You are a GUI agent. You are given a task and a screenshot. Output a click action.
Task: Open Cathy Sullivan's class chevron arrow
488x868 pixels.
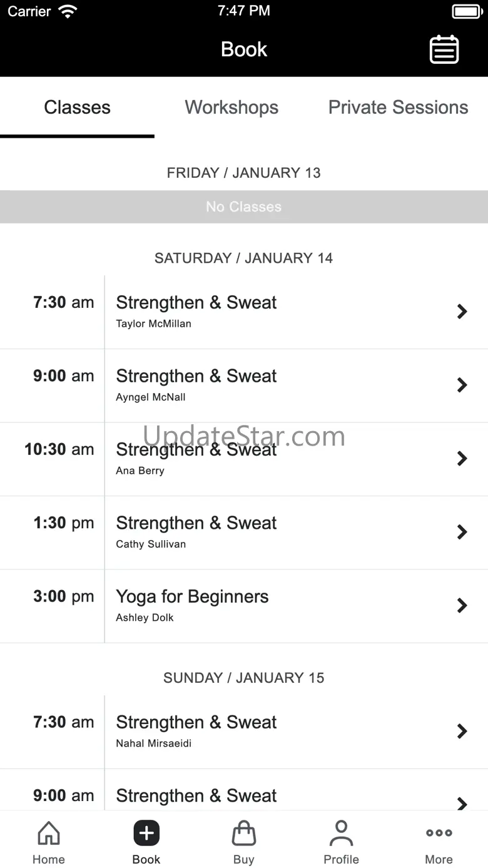462,532
